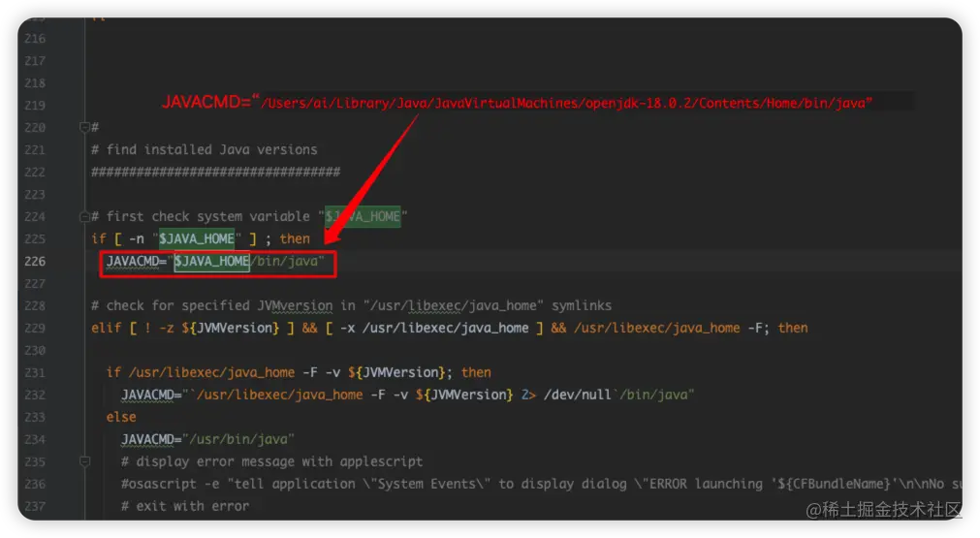The image size is (980, 538).
Task: Click the "then" keyword on line 225
Action: pyautogui.click(x=295, y=238)
